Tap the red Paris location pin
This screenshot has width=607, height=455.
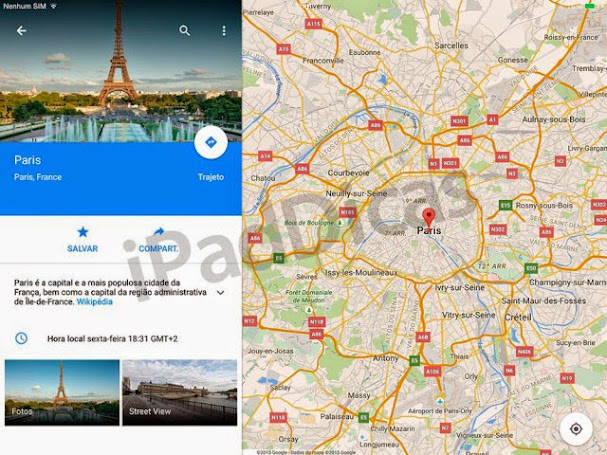(429, 217)
